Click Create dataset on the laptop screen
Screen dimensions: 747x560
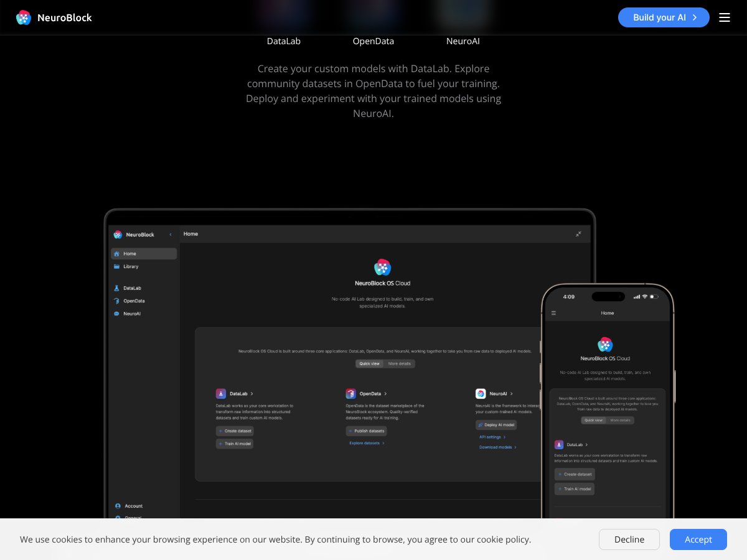coord(235,431)
